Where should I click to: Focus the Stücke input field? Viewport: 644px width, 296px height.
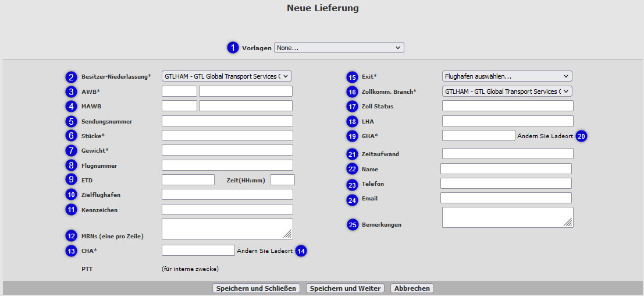pos(227,136)
